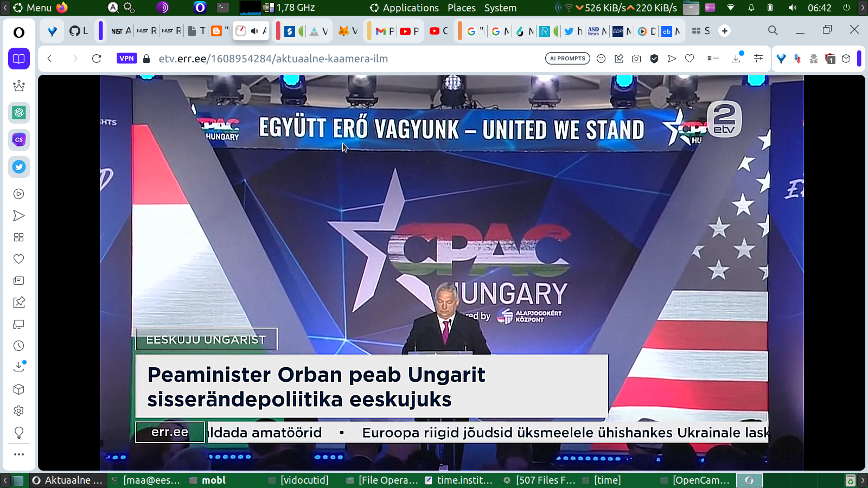868x488 pixels.
Task: Open the Tabs sidebar icon
Action: (19, 324)
